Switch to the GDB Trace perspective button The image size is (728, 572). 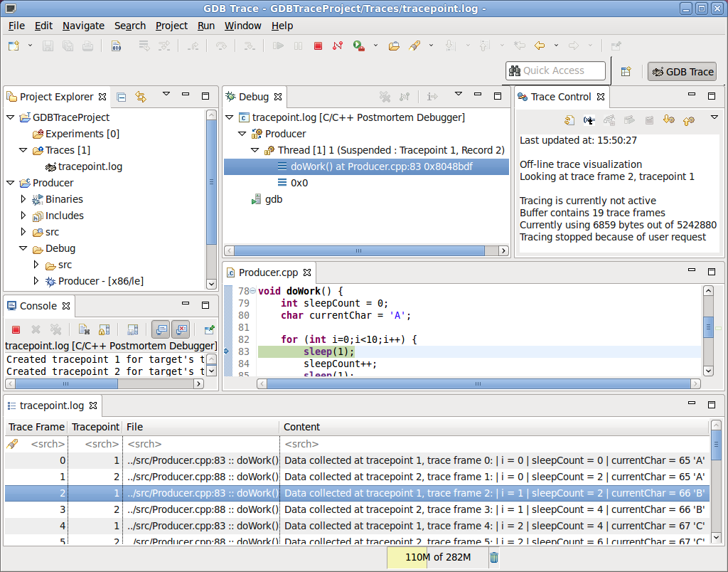coord(682,71)
